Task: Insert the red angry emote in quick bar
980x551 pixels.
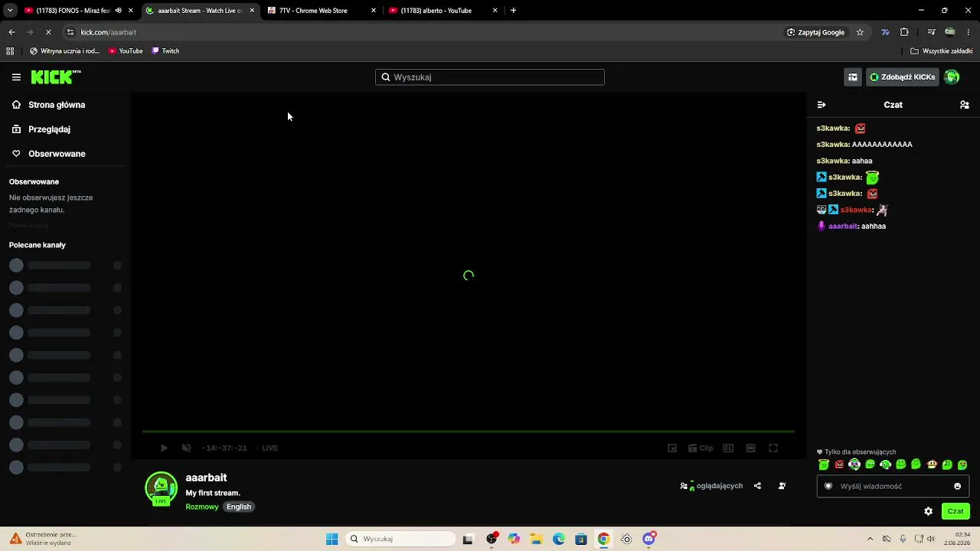Action: pos(839,465)
